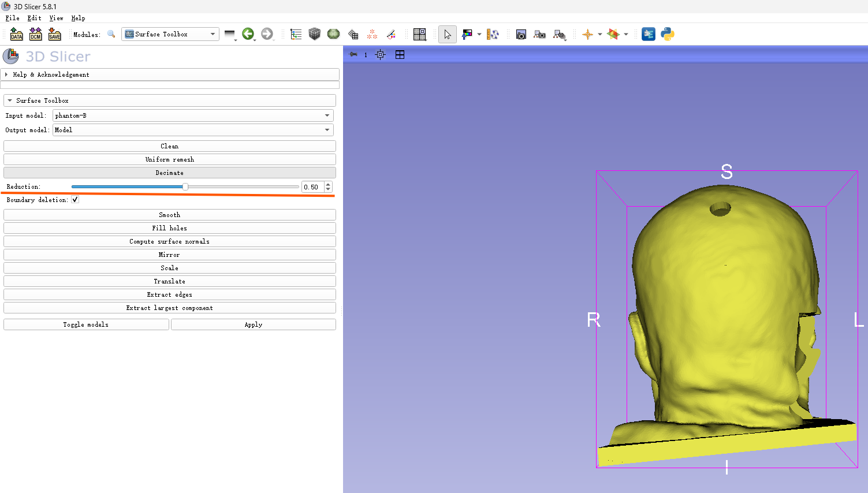The height and width of the screenshot is (493, 868).
Task: Click the Clean operation button
Action: tap(170, 146)
